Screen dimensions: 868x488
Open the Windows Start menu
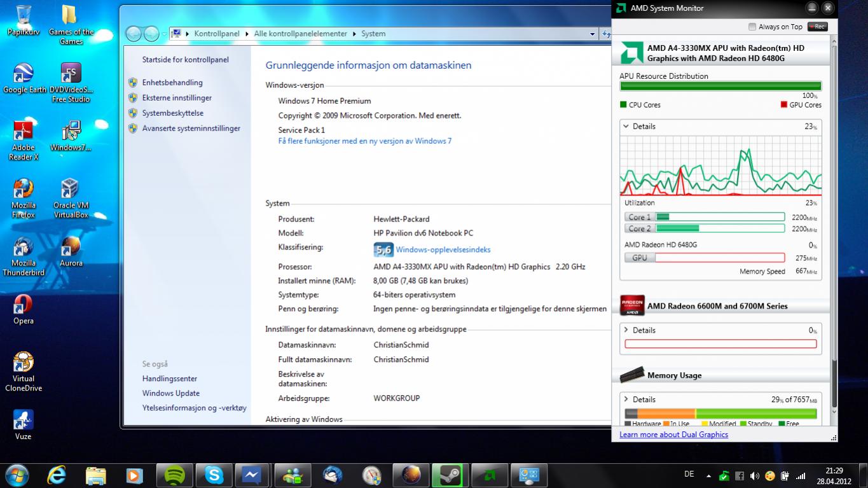17,475
